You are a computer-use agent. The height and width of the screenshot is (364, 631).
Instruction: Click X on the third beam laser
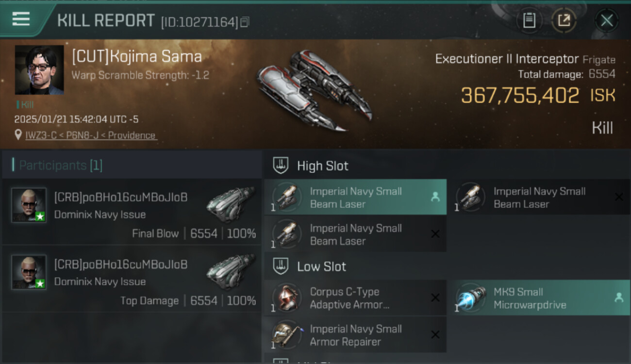point(435,234)
